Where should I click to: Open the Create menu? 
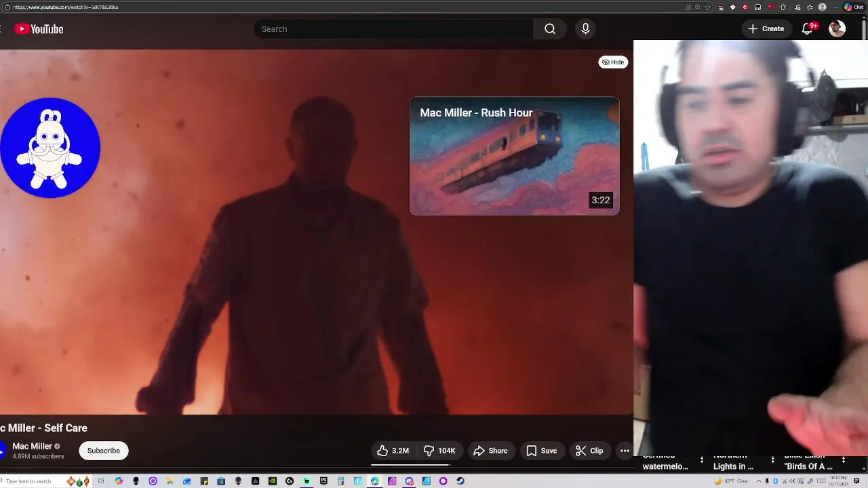[x=766, y=28]
